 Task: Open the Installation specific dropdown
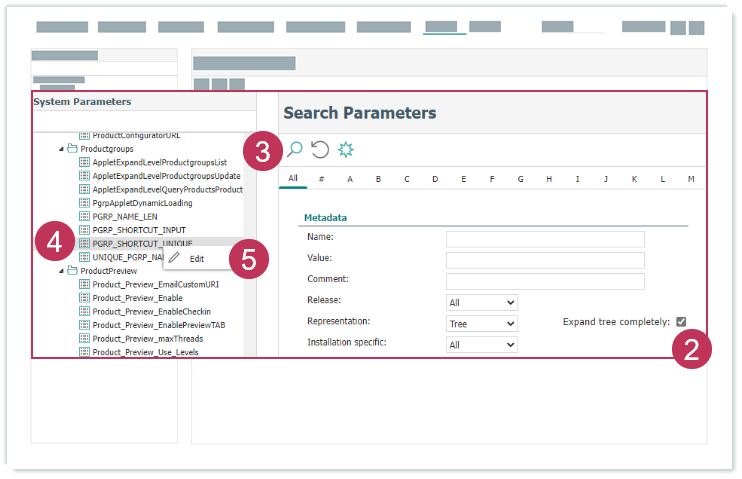pyautogui.click(x=482, y=345)
